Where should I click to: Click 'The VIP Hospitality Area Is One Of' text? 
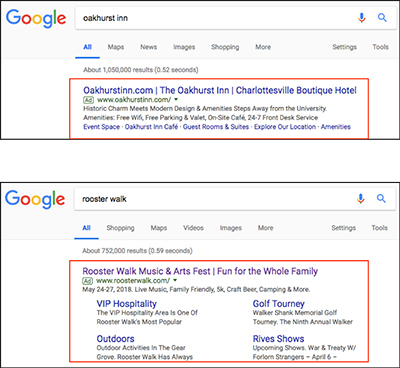click(147, 313)
